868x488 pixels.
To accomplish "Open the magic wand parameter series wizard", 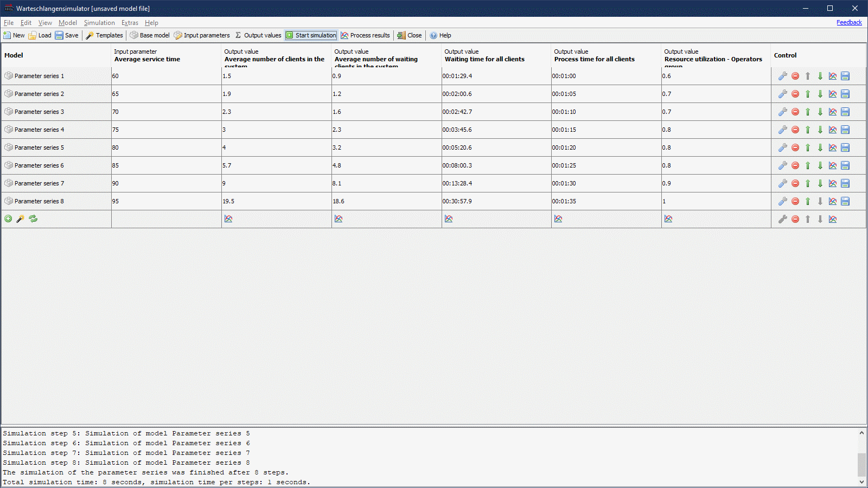I will pos(21,219).
